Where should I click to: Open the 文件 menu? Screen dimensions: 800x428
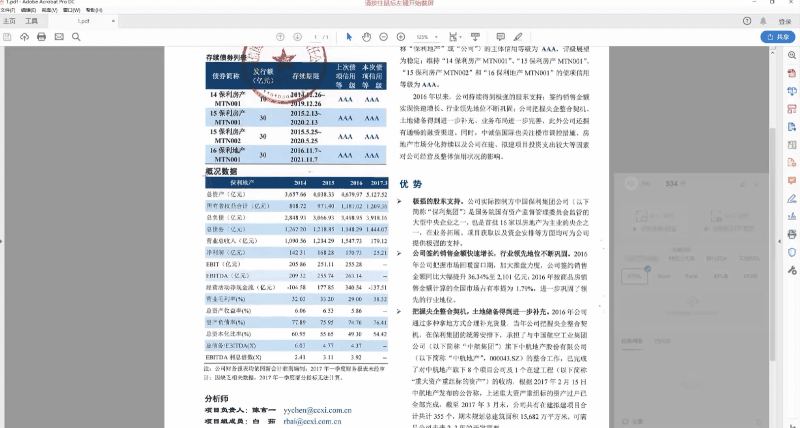(8, 9)
